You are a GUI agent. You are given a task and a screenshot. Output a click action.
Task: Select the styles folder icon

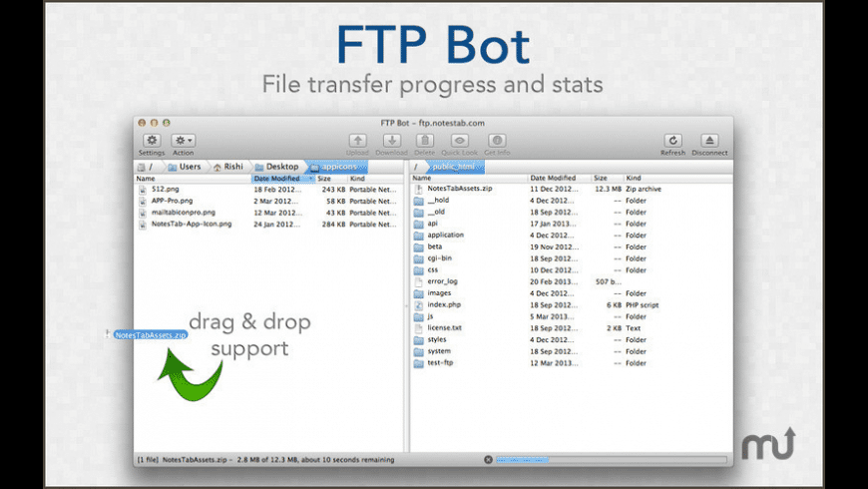pyautogui.click(x=418, y=340)
